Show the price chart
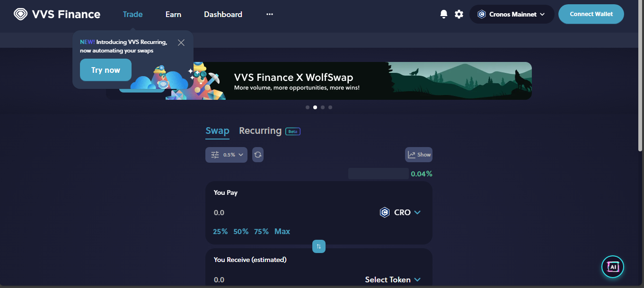This screenshot has width=644, height=288. click(x=419, y=155)
